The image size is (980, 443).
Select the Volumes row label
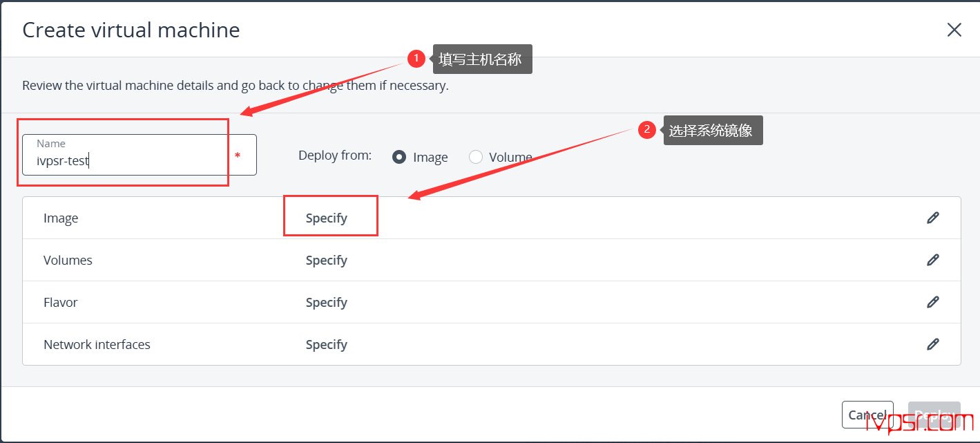pyautogui.click(x=68, y=260)
